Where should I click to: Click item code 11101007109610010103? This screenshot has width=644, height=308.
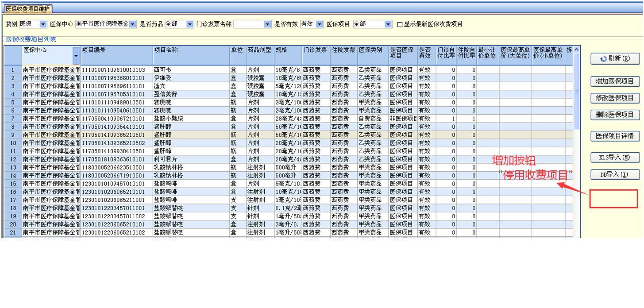(x=113, y=70)
